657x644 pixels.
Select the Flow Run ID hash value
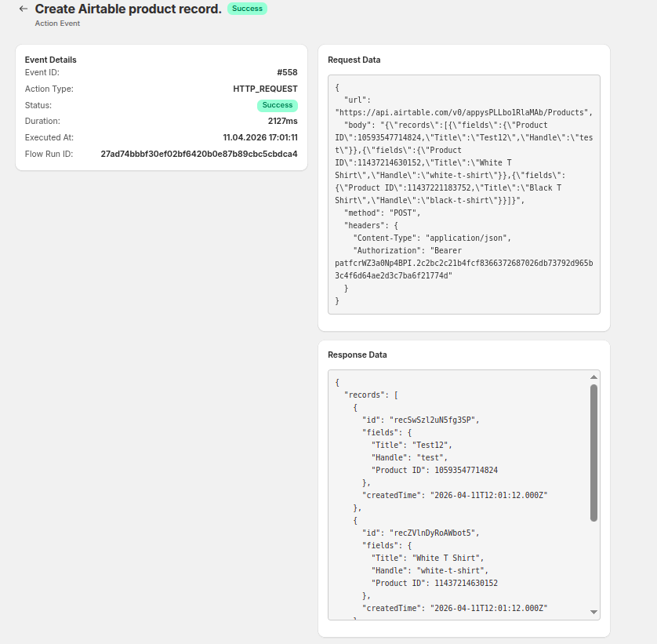[199, 154]
